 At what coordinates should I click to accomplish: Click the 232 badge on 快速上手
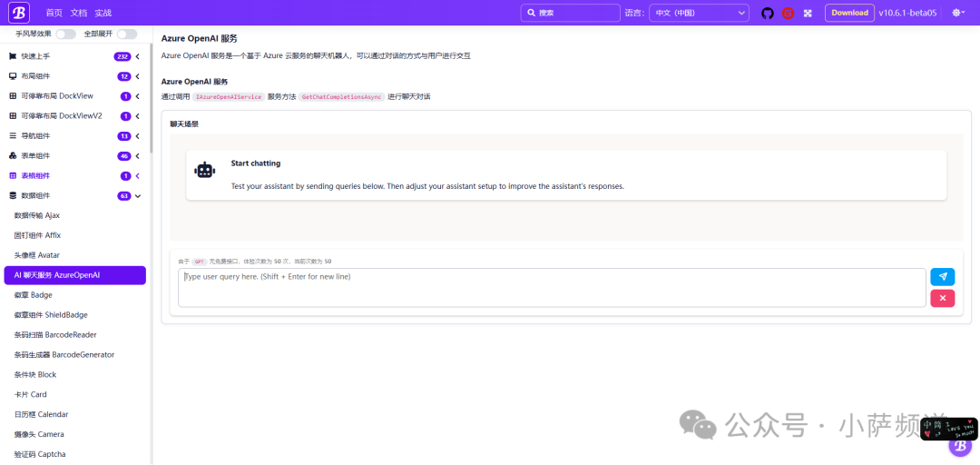[x=122, y=56]
